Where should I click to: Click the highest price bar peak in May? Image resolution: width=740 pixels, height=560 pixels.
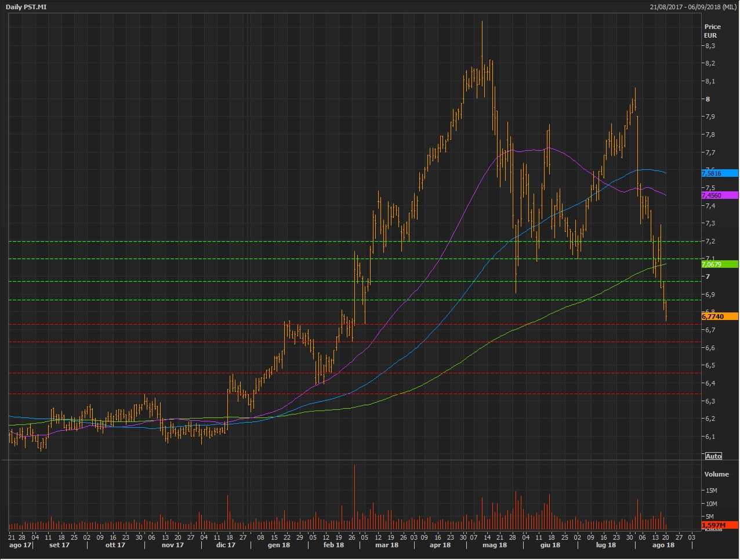click(482, 23)
